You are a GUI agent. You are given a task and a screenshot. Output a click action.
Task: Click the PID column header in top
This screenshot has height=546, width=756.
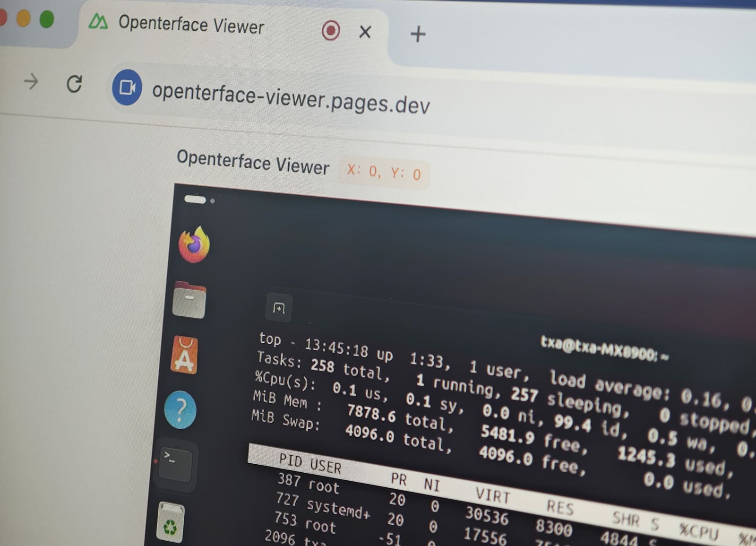click(291, 459)
